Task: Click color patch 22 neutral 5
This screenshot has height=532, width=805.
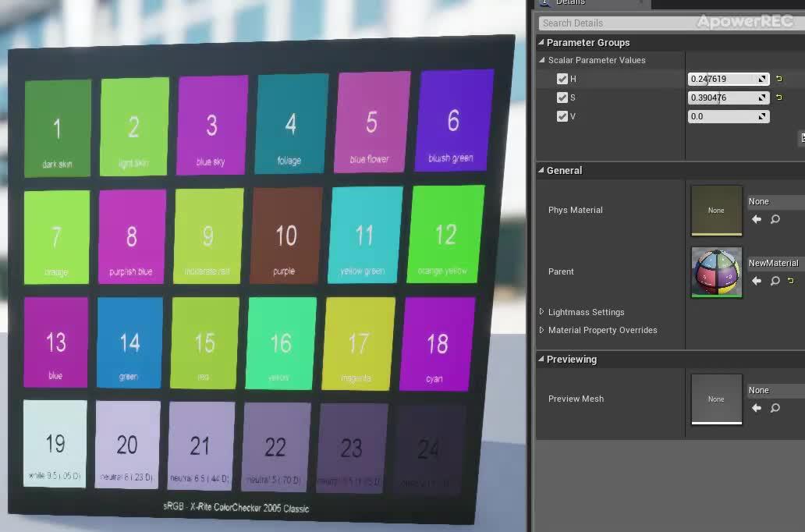Action: pos(275,447)
